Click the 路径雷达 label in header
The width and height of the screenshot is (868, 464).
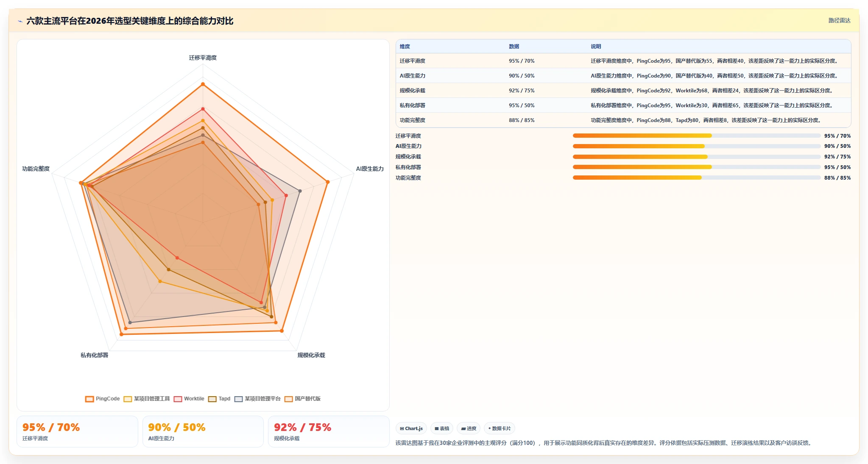pos(839,20)
